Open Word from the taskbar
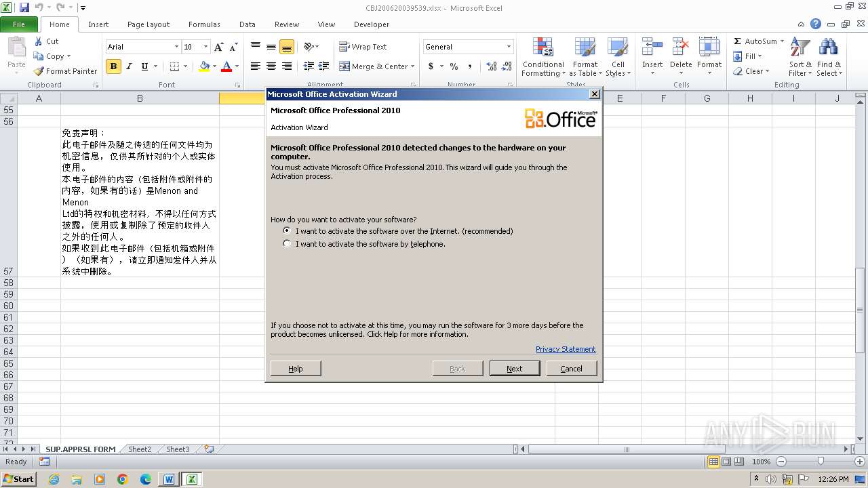Viewport: 868px width, 488px height. coord(168,479)
